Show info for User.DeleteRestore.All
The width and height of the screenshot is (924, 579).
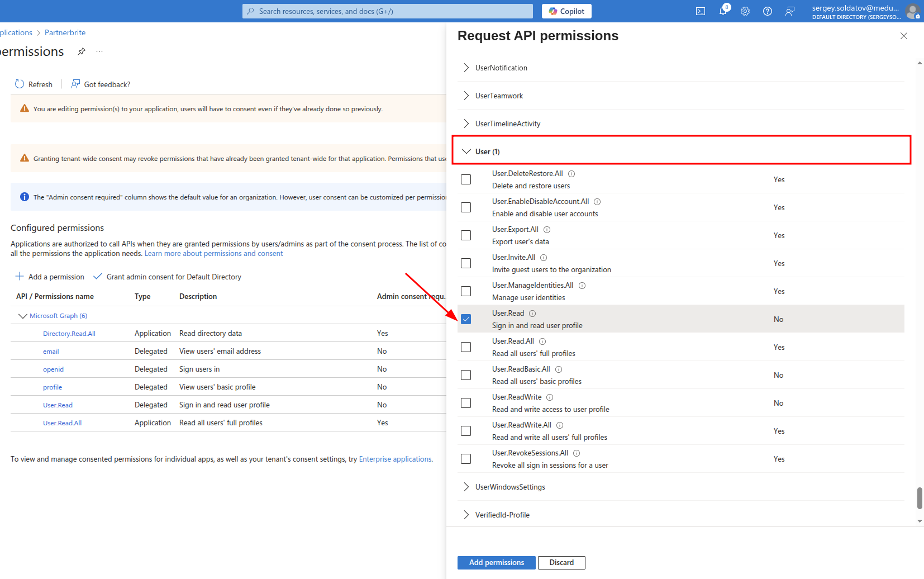coord(571,174)
